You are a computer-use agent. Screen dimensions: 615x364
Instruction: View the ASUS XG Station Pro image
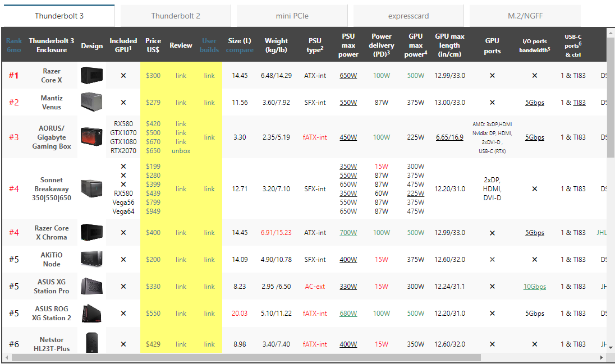coord(91,287)
